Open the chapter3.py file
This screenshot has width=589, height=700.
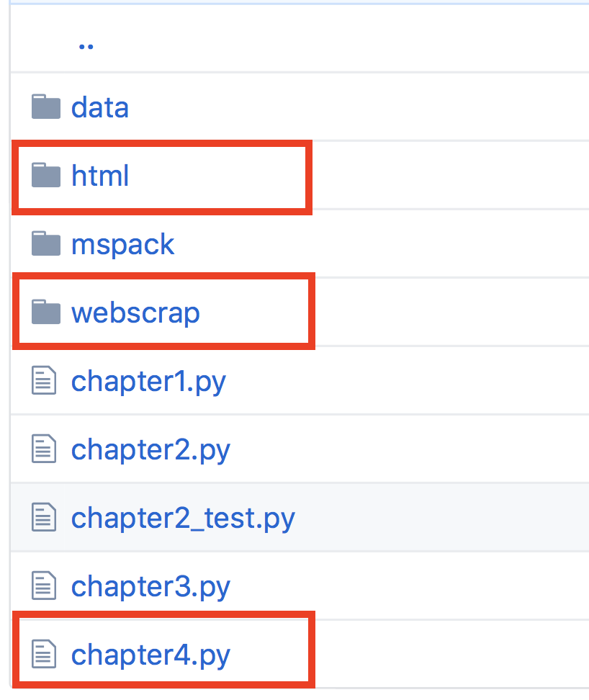point(150,585)
